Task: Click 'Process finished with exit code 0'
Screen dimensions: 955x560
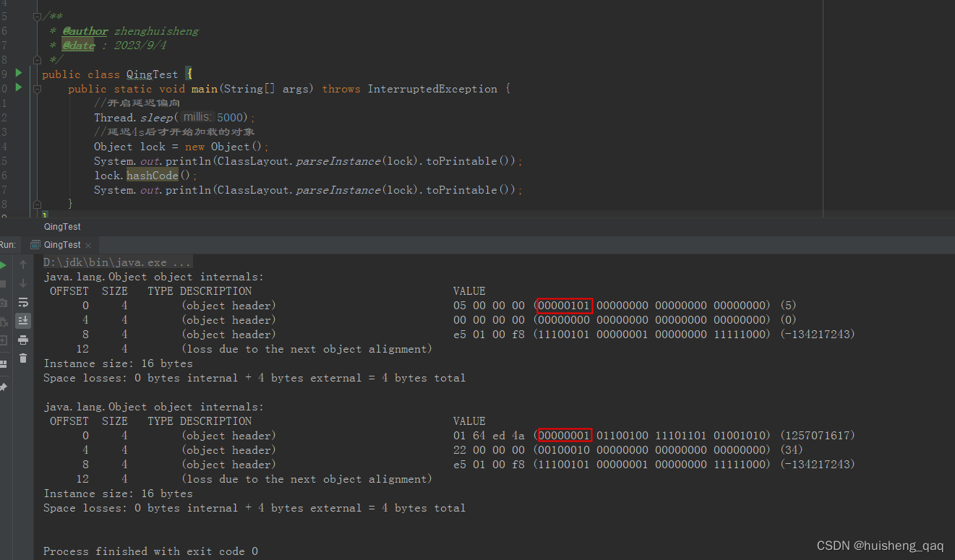Action: coord(150,551)
